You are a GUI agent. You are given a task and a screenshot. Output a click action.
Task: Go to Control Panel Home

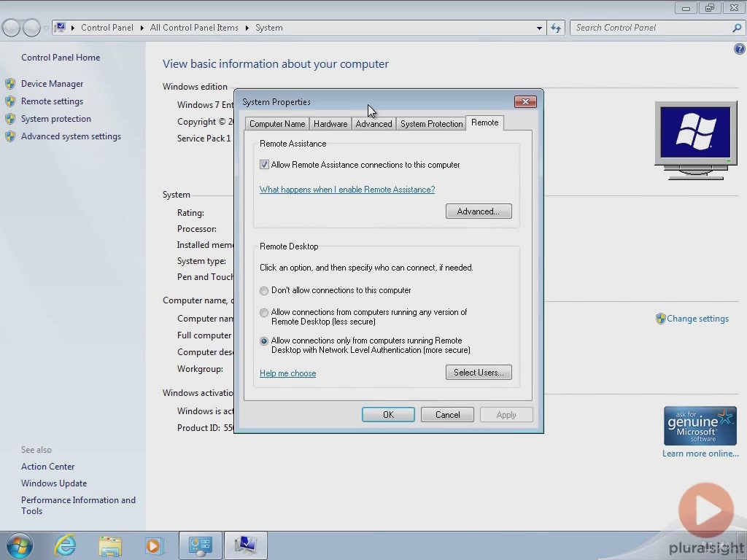(61, 58)
